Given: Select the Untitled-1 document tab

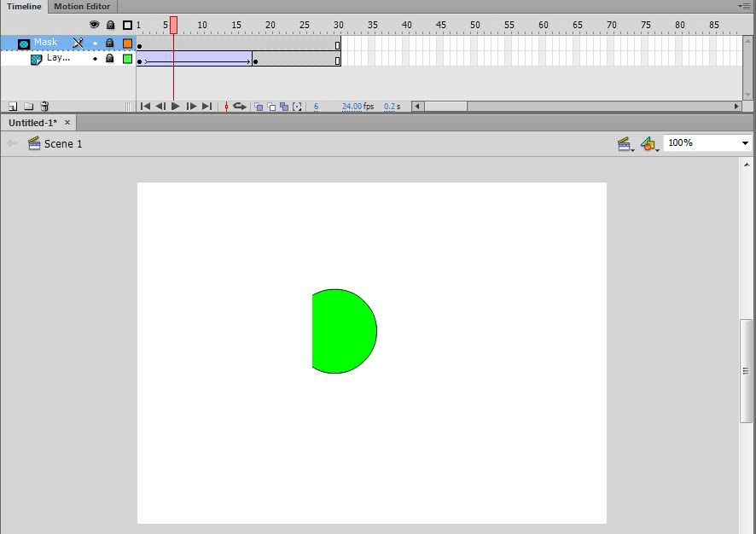Looking at the screenshot, I should tap(32, 122).
